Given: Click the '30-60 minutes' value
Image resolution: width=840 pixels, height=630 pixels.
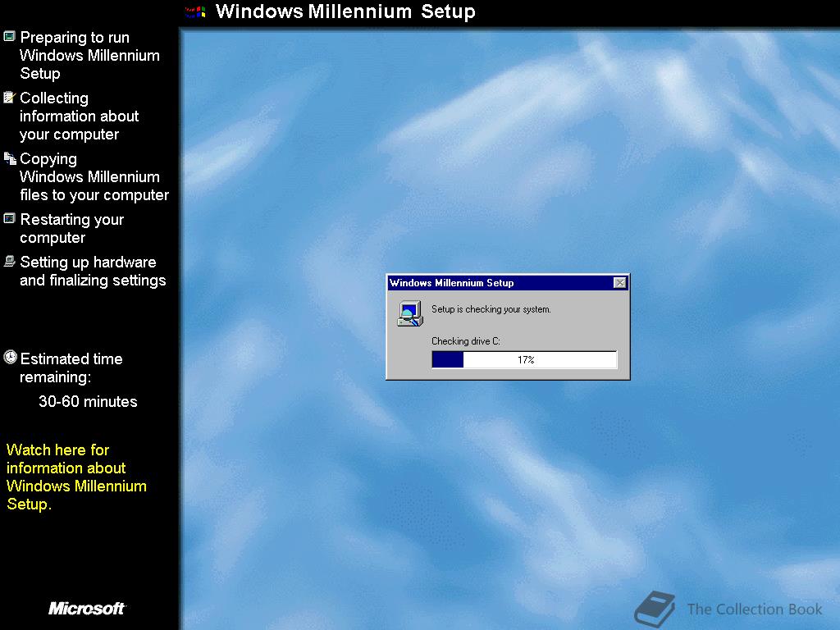Looking at the screenshot, I should [88, 402].
